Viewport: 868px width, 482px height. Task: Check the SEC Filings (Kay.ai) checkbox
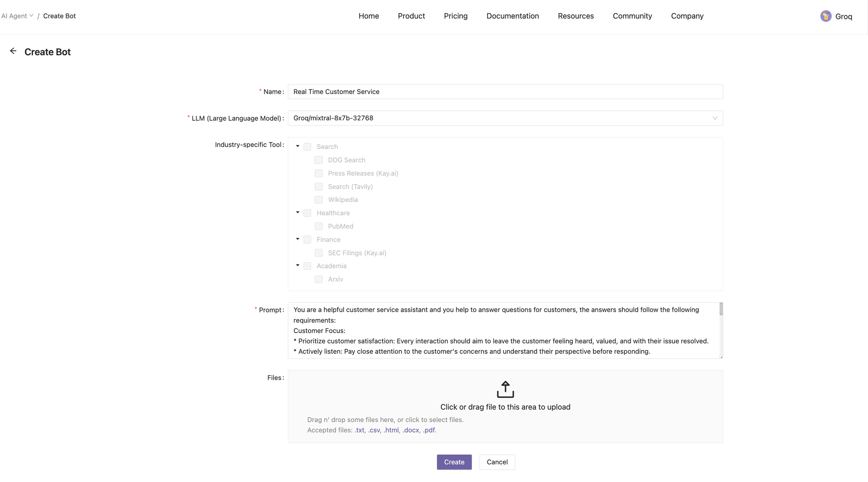(x=319, y=253)
